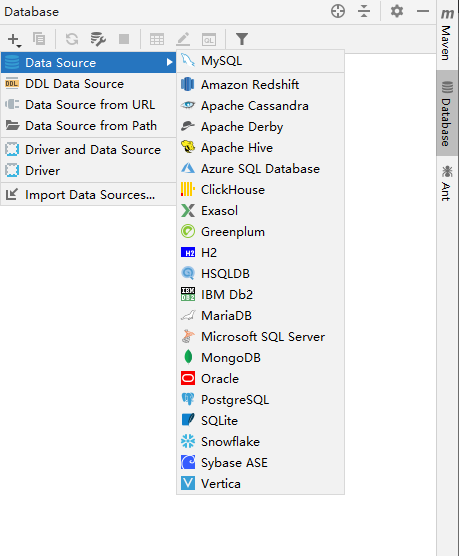Open the settings gear icon
Viewport: 459px width, 556px height.
397,11
